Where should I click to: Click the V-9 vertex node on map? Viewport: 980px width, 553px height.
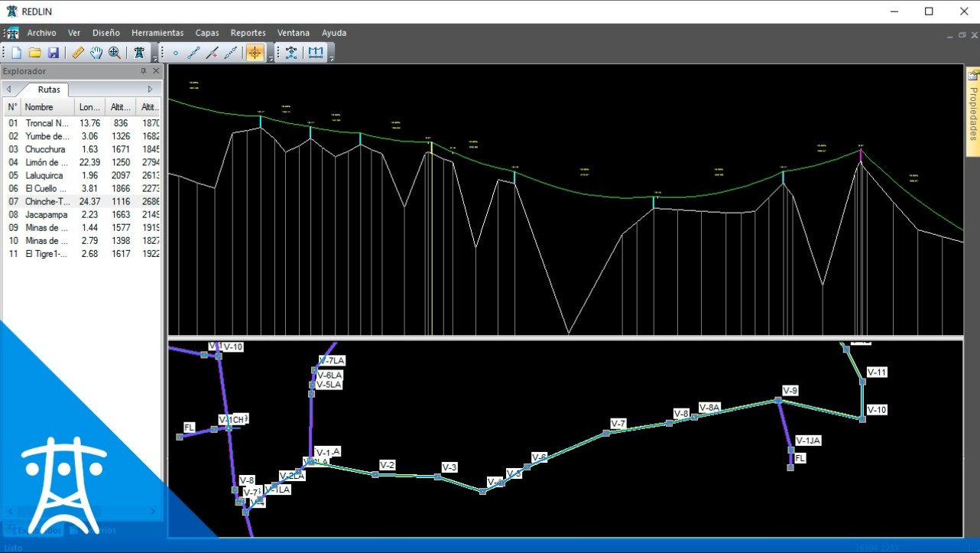[x=778, y=400]
